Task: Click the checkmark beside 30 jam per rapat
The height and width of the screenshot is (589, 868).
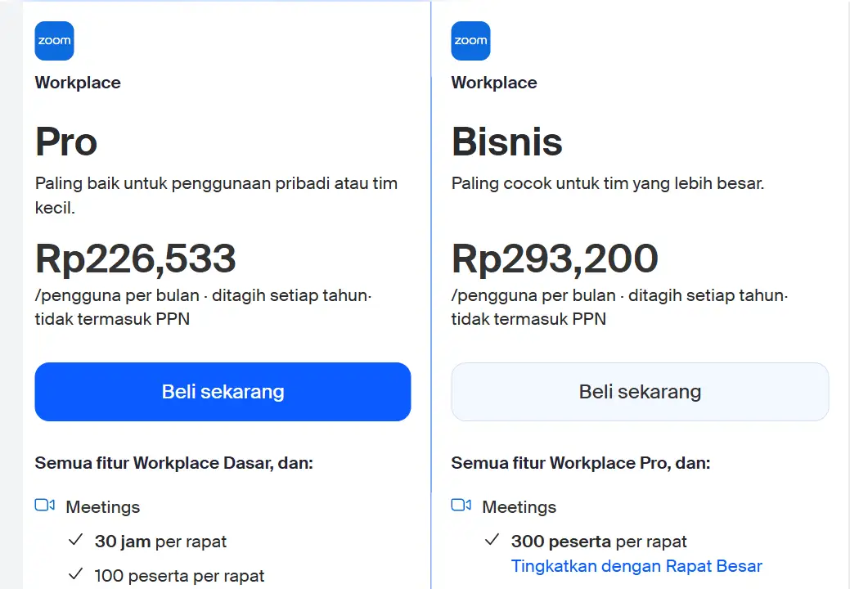Action: point(76,541)
